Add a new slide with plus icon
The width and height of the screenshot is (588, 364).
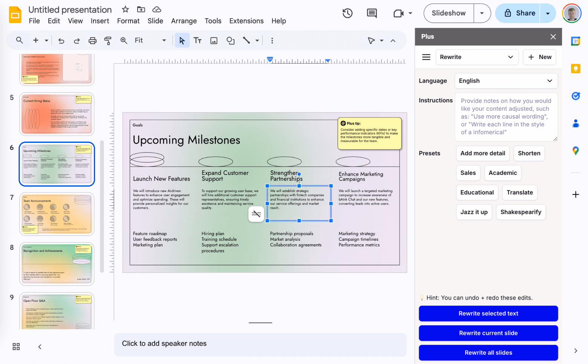(x=36, y=40)
